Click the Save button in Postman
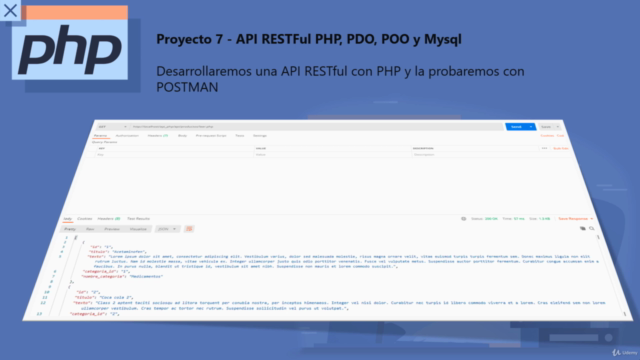This screenshot has width=640, height=360. coord(546,127)
